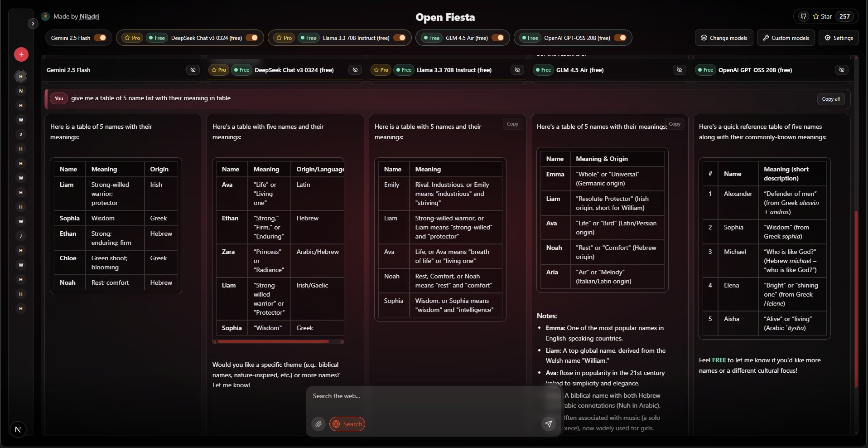Image resolution: width=868 pixels, height=448 pixels.
Task: Open the GitHub repository icon
Action: (x=803, y=16)
